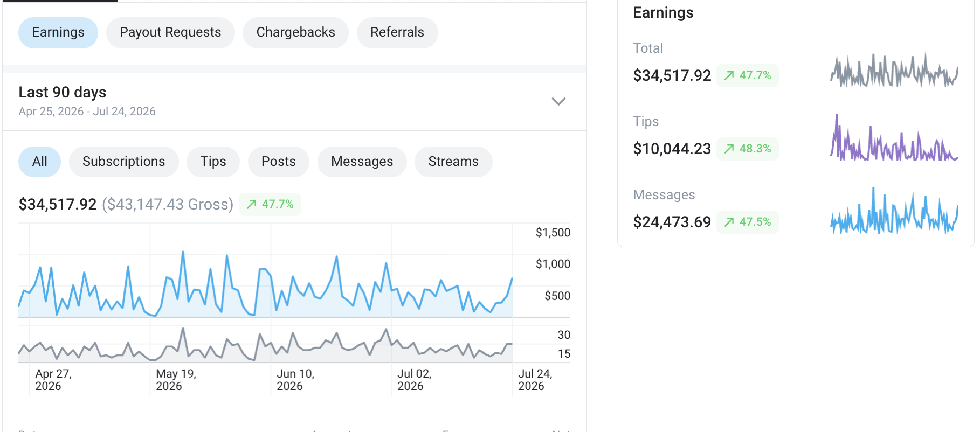Switch to the Payout Requests tab

point(170,32)
